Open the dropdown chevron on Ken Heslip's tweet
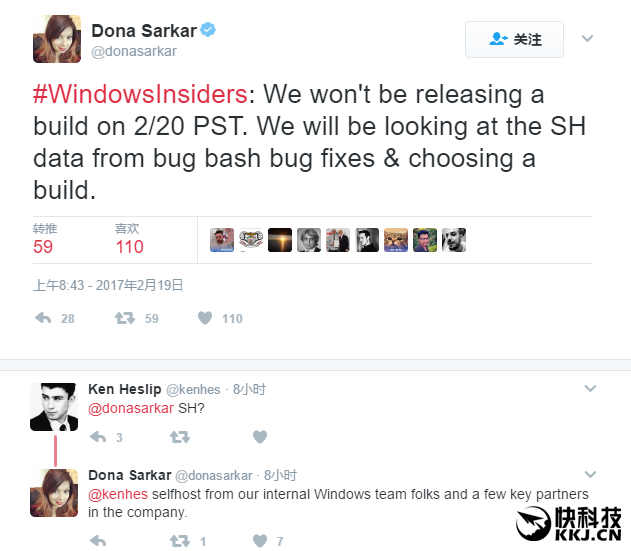631x551 pixels. pos(590,388)
